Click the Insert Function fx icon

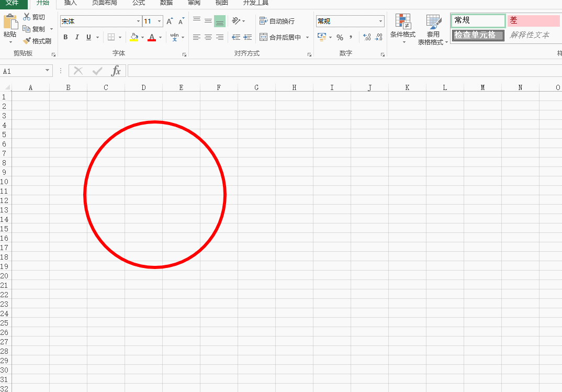pos(116,71)
